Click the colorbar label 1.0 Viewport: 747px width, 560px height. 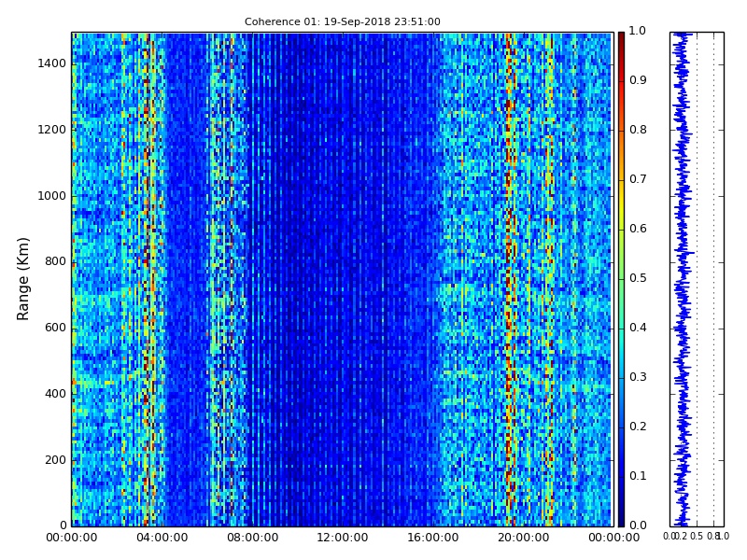(638, 31)
